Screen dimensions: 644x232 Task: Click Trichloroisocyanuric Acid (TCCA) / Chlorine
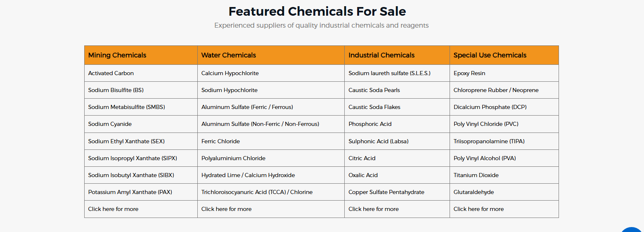click(x=257, y=192)
